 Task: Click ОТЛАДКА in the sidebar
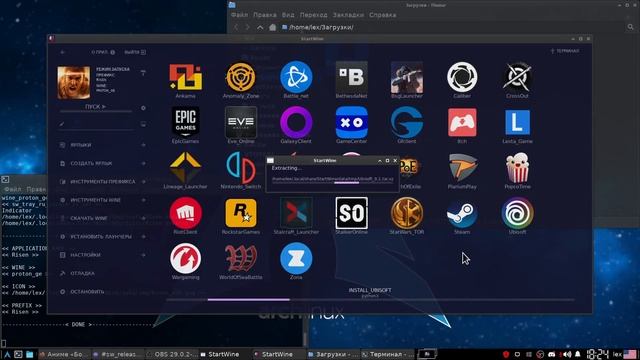point(82,273)
